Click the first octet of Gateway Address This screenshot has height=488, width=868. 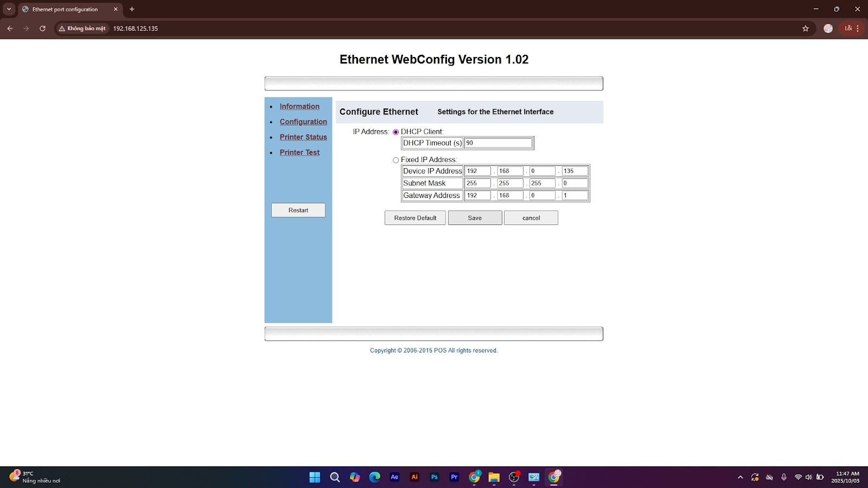[477, 195]
